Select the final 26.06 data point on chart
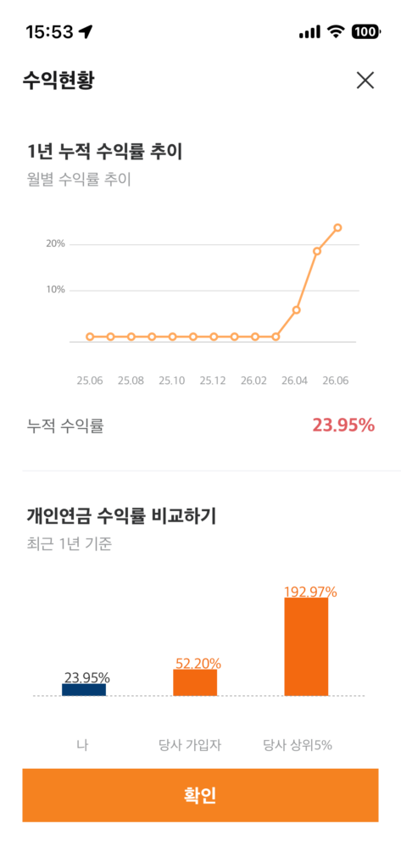Screen dimensions: 401x868 pyautogui.click(x=337, y=227)
